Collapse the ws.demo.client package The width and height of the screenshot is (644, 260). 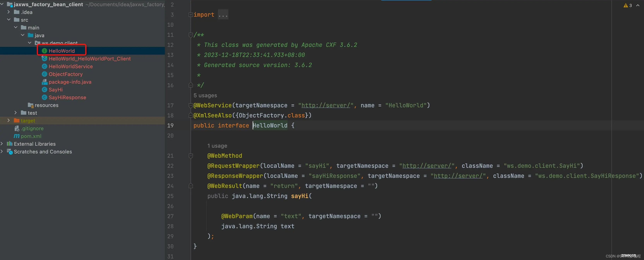pos(30,43)
